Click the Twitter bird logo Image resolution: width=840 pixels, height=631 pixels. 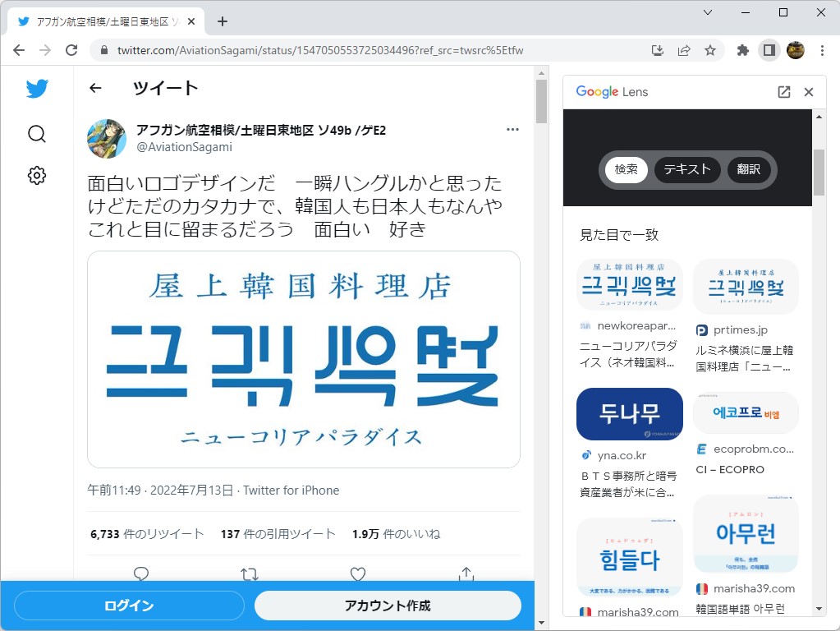tap(36, 88)
